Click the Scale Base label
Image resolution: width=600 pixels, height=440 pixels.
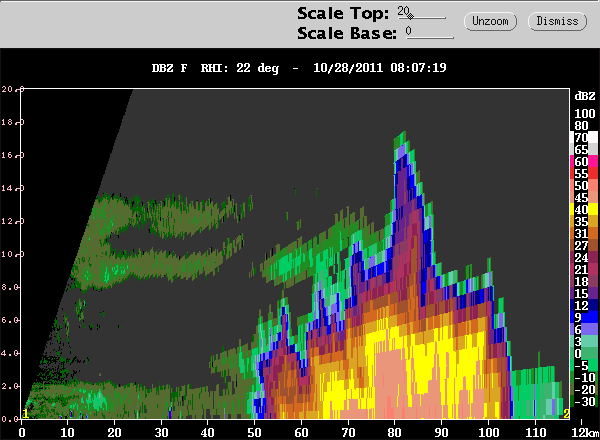(347, 33)
